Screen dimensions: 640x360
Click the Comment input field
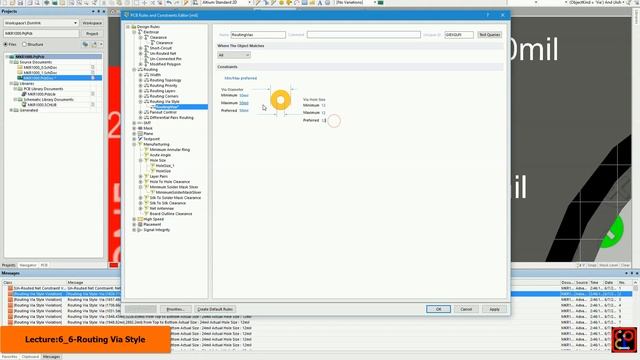pos(364,35)
